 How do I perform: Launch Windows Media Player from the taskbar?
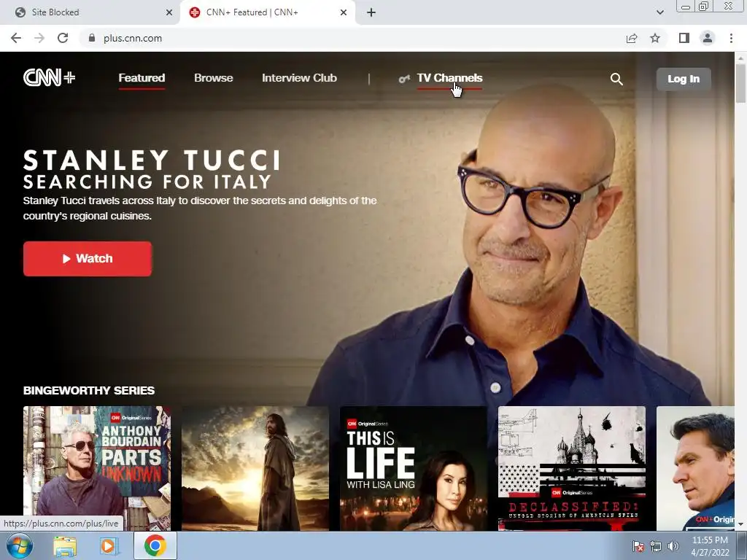coord(109,546)
